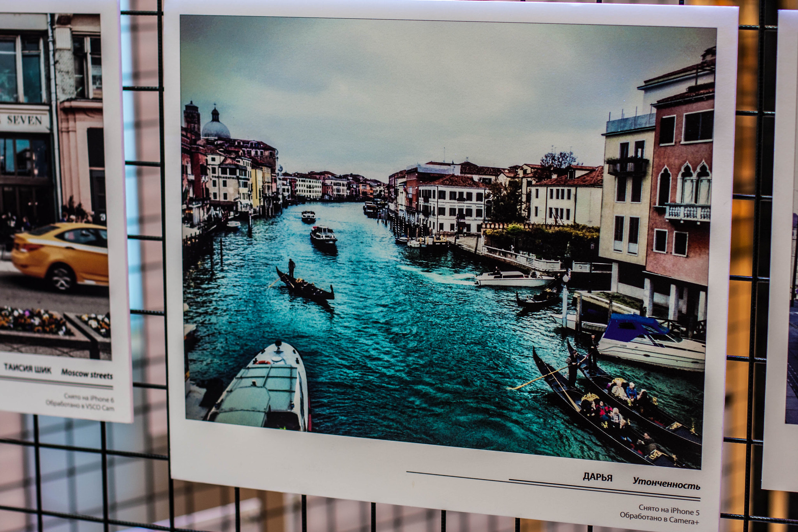Click the title Moscow streets

87,374
